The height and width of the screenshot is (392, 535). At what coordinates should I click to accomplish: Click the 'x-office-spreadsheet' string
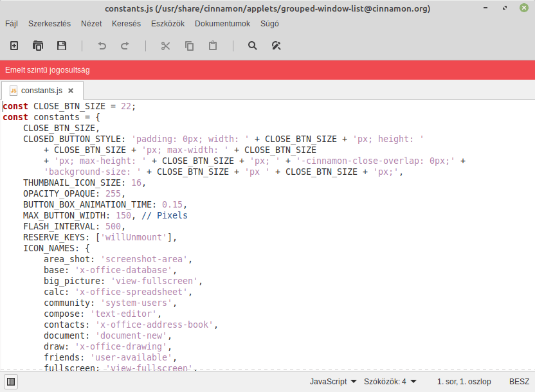click(131, 292)
